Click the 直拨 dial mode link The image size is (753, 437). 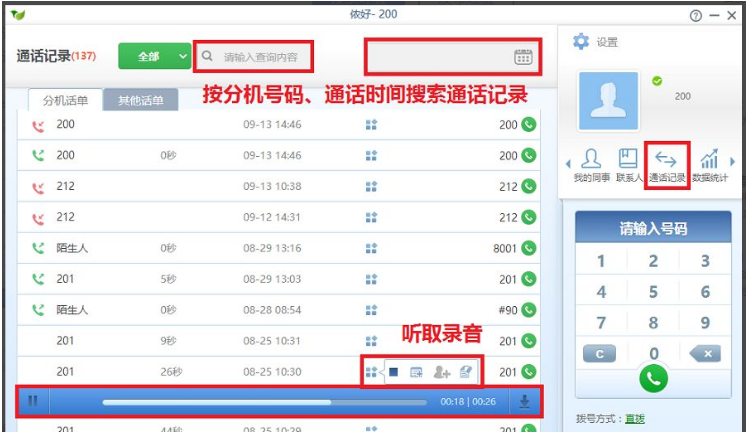tap(632, 418)
